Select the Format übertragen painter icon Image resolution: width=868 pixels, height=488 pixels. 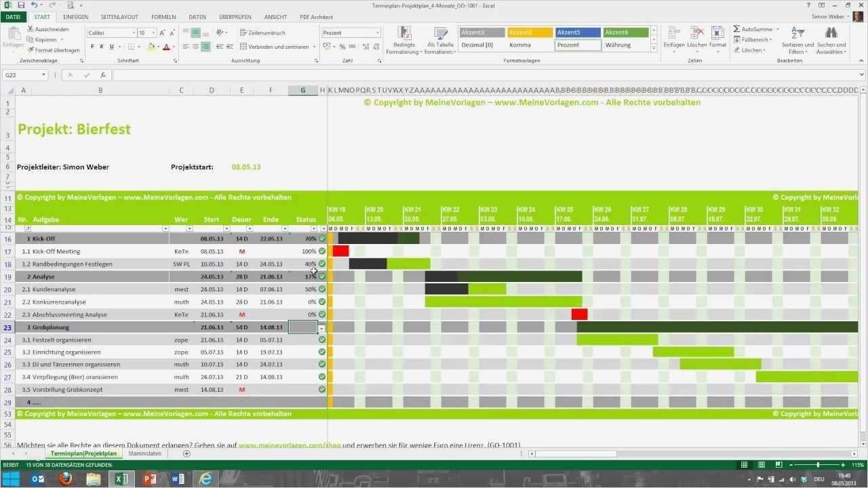pyautogui.click(x=31, y=49)
